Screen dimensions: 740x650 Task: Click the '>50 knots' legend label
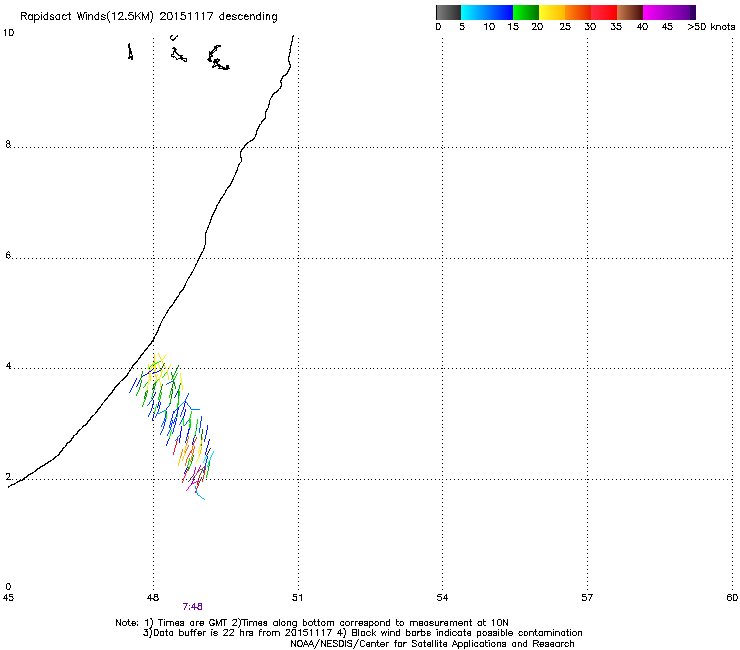click(711, 27)
